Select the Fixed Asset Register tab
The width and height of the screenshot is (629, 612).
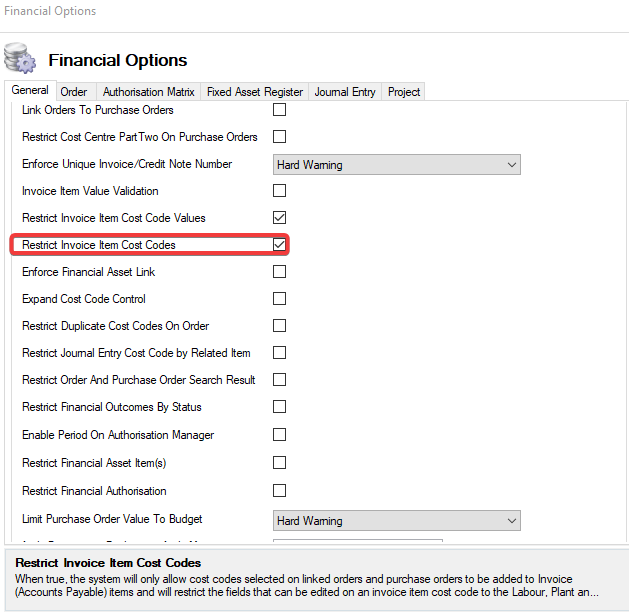click(x=254, y=92)
